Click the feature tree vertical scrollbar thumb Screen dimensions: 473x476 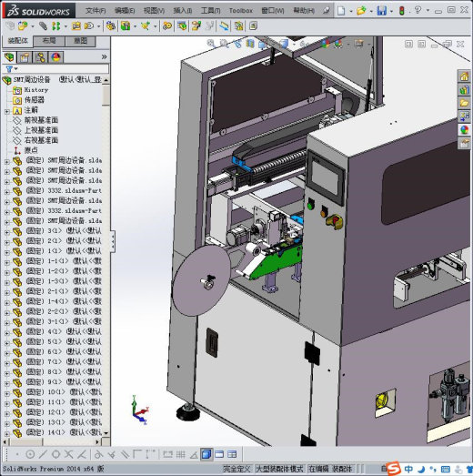pos(106,96)
